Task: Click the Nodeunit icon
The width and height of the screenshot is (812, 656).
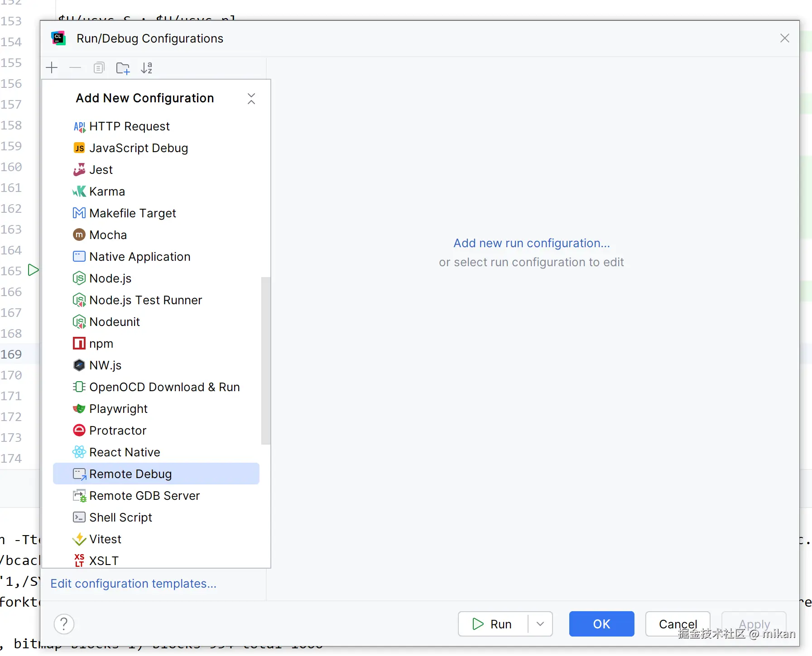Action: click(79, 322)
